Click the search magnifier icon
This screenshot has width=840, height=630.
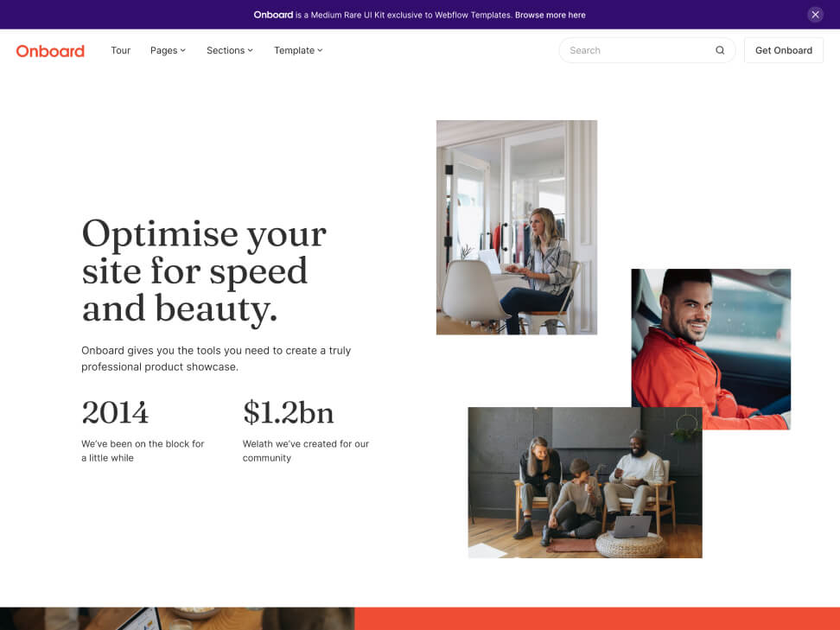720,50
